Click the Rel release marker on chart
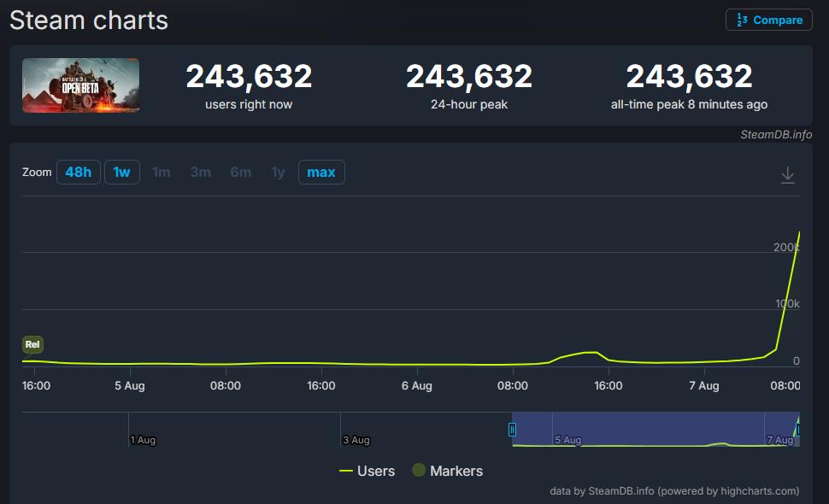Image resolution: width=829 pixels, height=504 pixels. 32,345
